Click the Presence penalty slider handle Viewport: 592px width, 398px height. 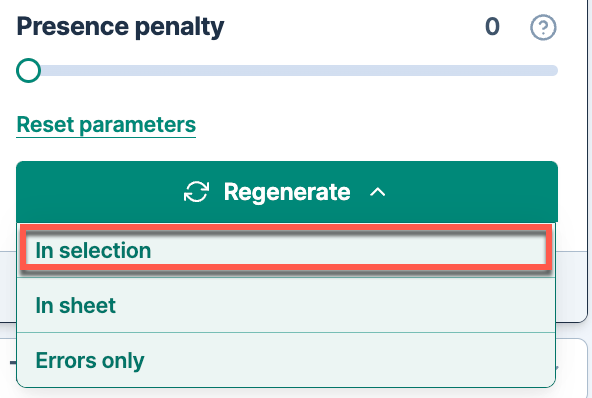(28, 70)
